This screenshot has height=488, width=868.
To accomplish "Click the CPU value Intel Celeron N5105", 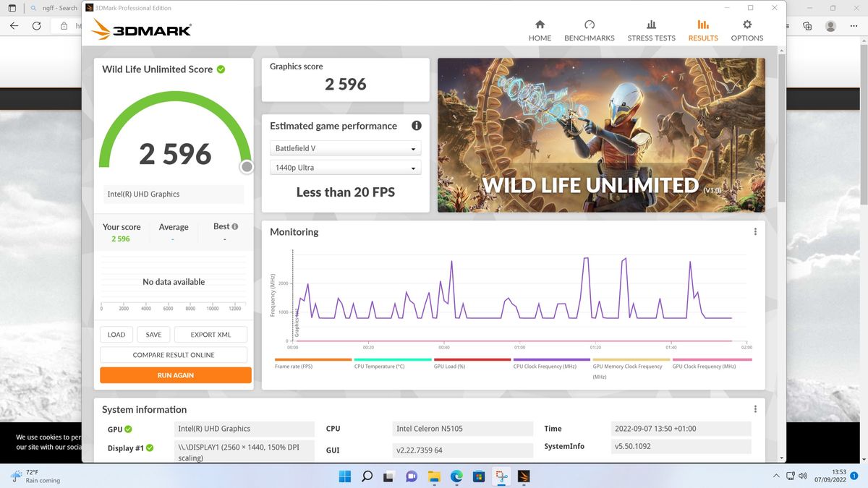I will coord(461,429).
